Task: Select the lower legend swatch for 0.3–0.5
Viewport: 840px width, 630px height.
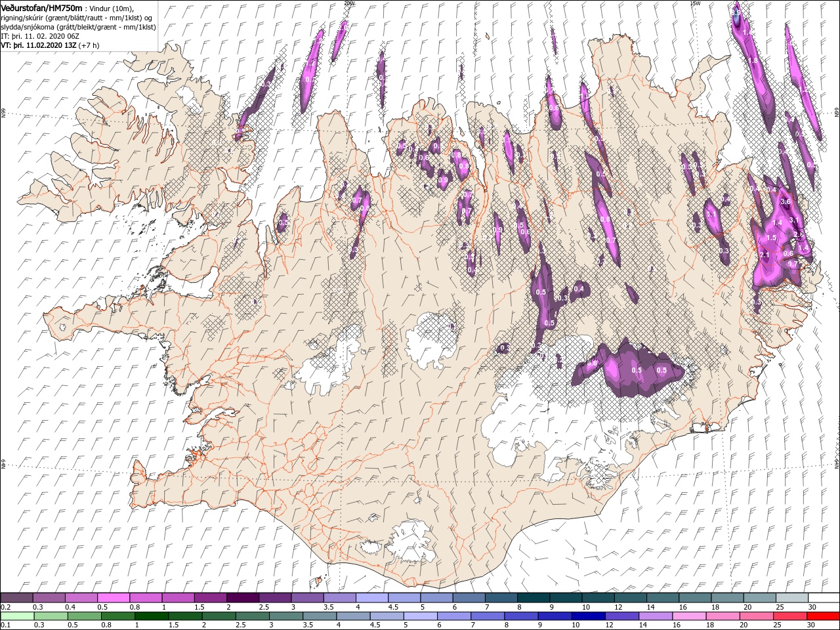Action: coord(51,616)
